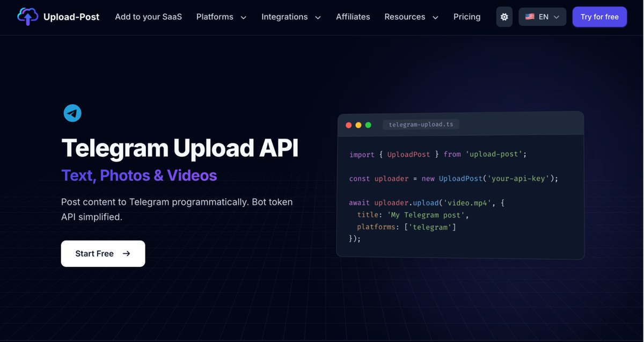
Task: Click the Telegram Upload API heading
Action: 180,148
